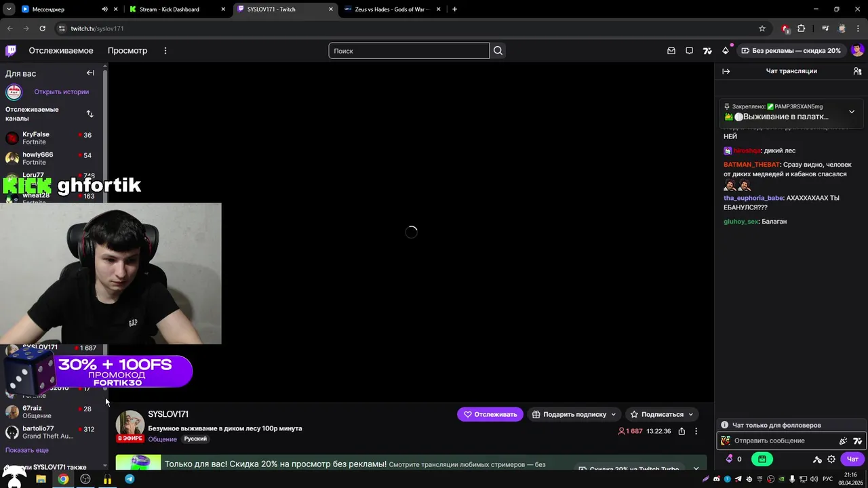Open the KryFalse channel in sidebar

point(52,138)
